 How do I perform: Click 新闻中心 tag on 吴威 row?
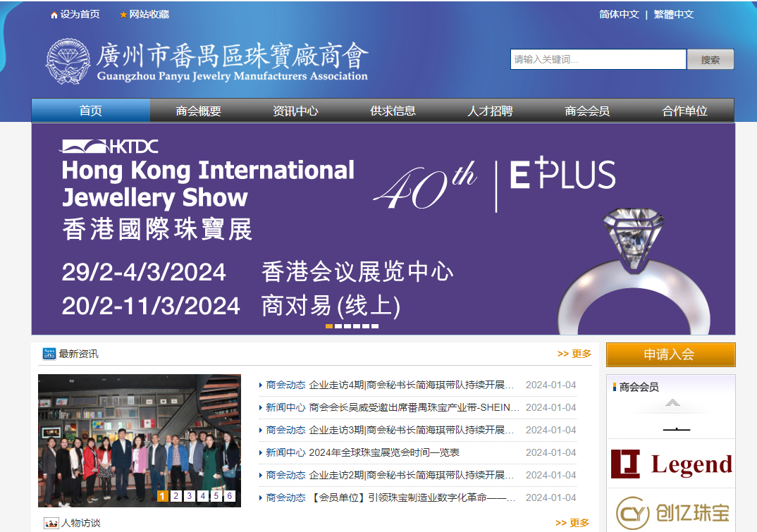285,407
